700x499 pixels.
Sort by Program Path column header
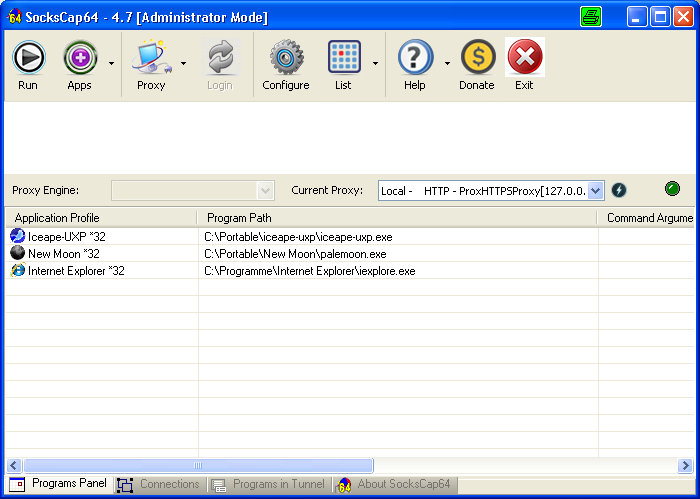(x=397, y=218)
